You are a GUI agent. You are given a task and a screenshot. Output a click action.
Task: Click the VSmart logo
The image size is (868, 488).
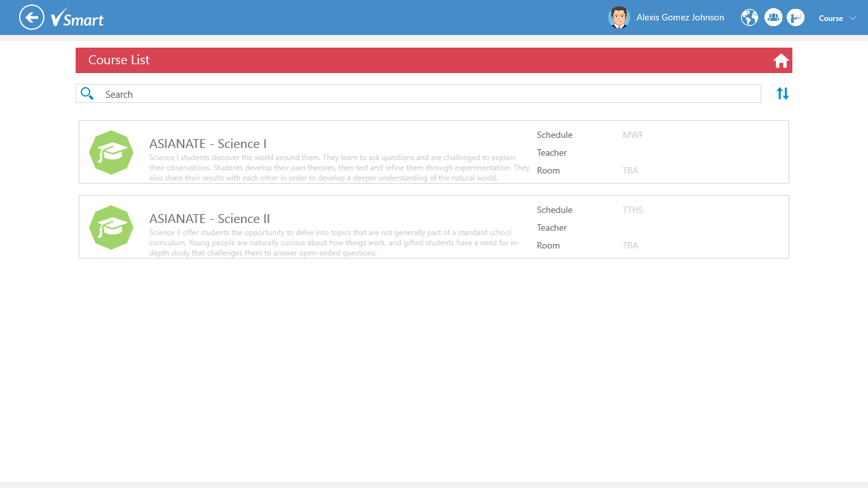click(78, 18)
